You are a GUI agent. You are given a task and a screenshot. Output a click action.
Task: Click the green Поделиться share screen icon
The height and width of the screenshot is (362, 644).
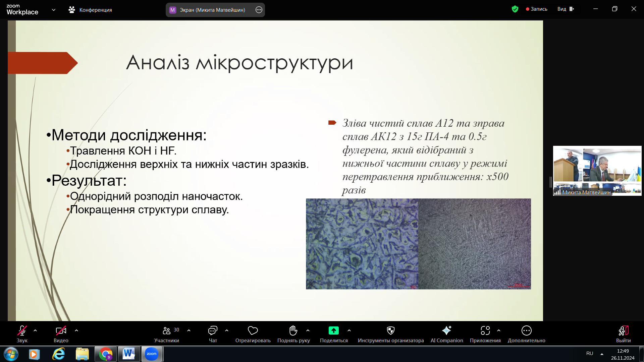pyautogui.click(x=333, y=331)
